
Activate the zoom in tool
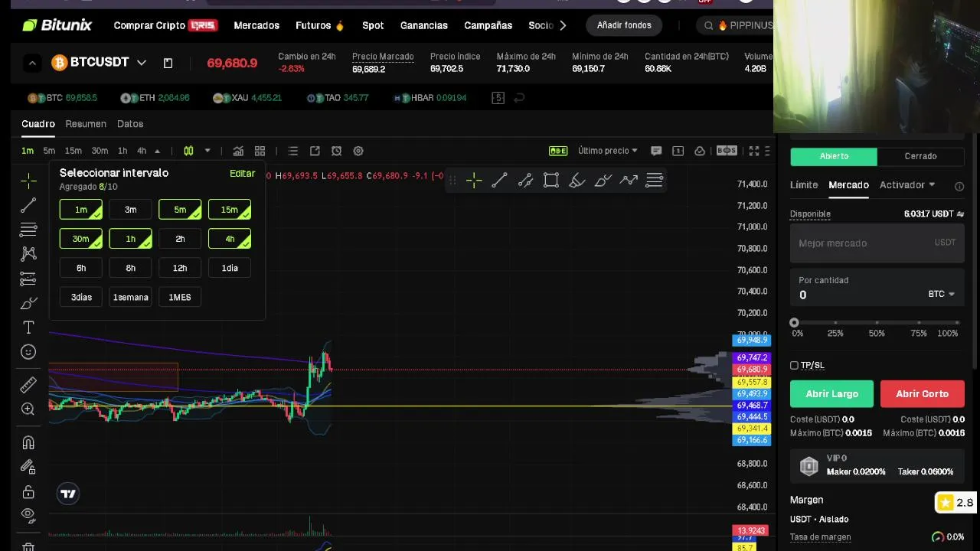click(x=28, y=409)
